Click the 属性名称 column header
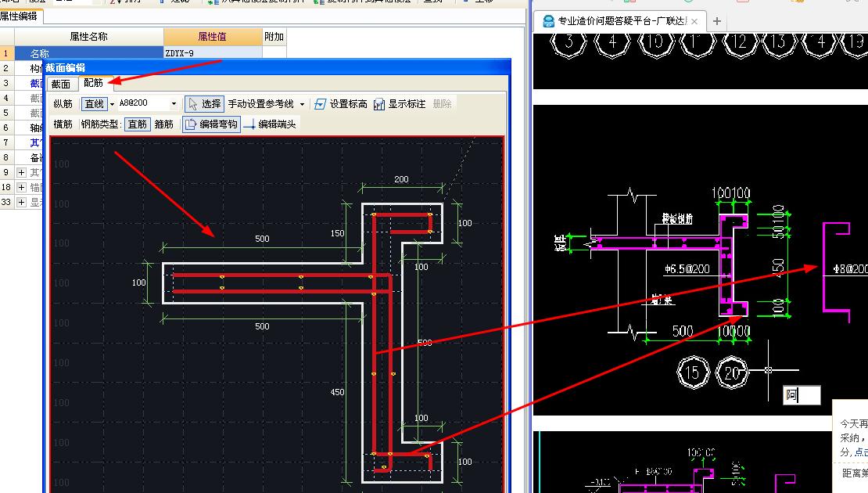This screenshot has width=868, height=493. point(88,37)
